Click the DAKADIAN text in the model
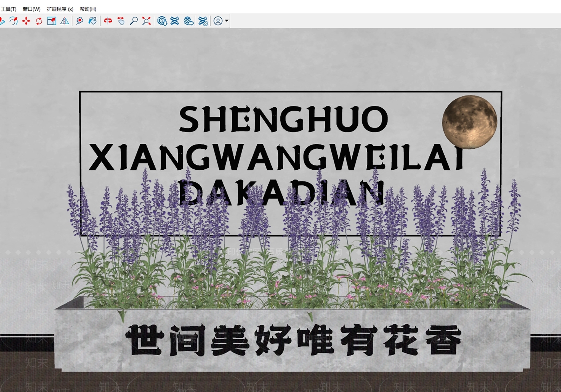The width and height of the screenshot is (561, 392). (282, 192)
